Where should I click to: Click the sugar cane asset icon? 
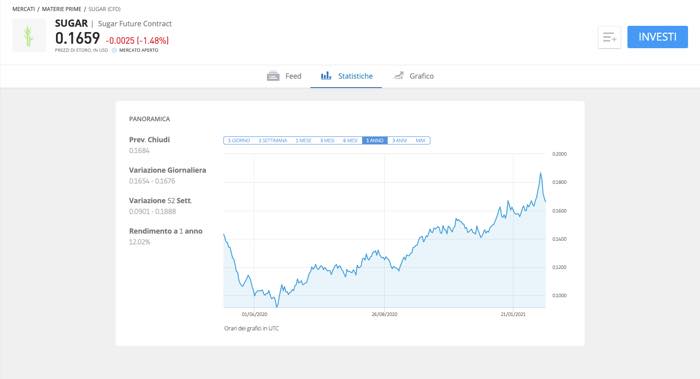tap(29, 36)
